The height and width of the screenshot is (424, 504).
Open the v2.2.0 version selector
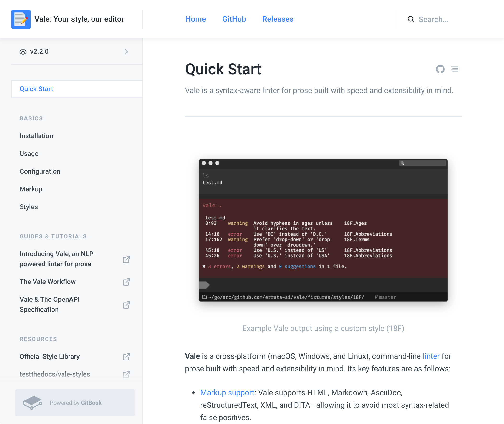coord(77,52)
